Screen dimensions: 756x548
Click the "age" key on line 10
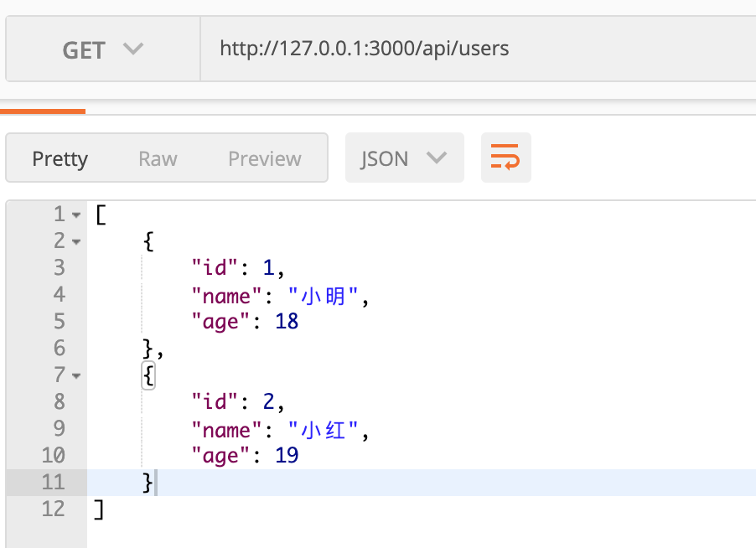click(220, 456)
